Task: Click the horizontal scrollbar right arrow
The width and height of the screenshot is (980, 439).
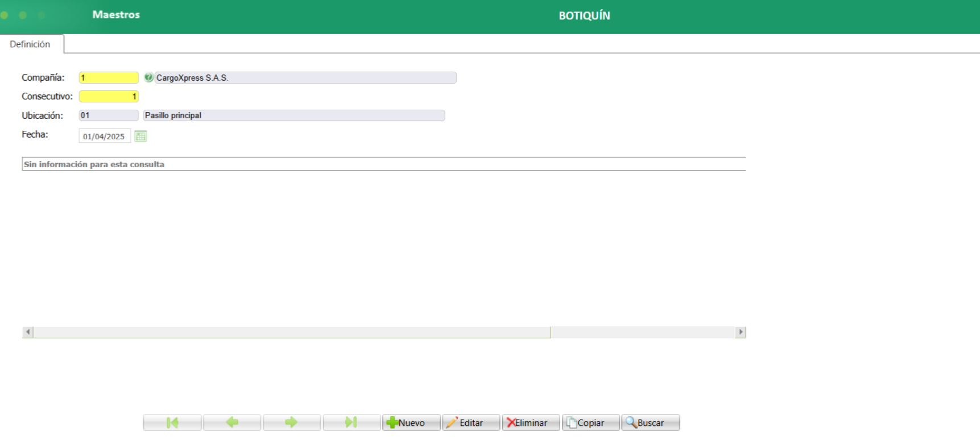Action: 740,332
